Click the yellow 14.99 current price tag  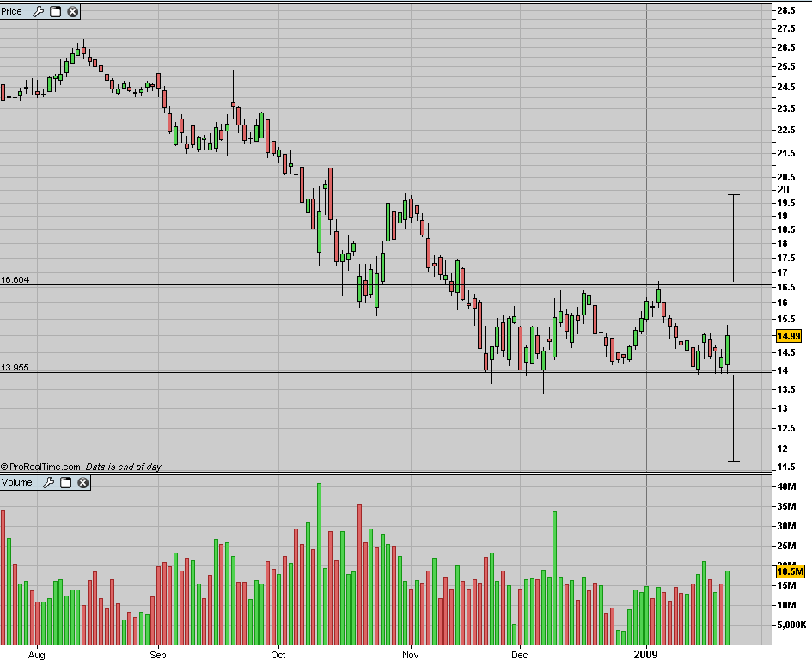788,336
